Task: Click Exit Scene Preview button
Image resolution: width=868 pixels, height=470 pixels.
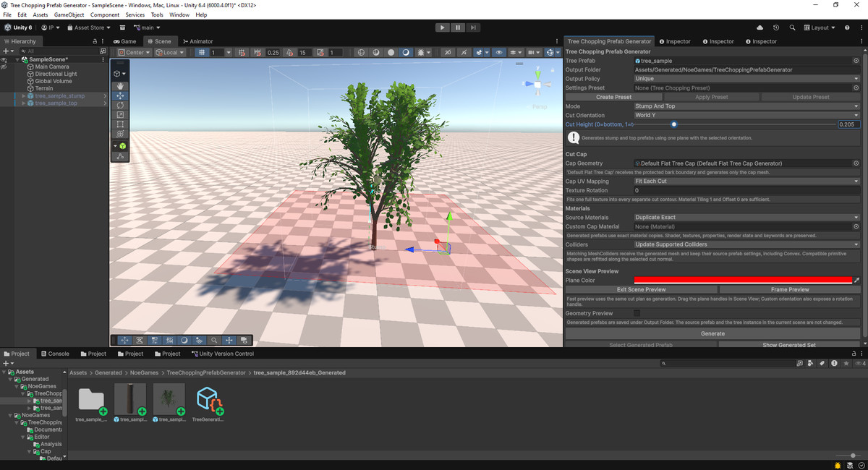Action: pos(641,289)
